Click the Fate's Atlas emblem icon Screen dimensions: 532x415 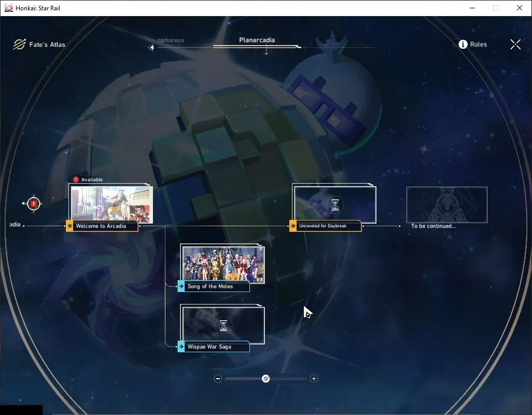click(x=19, y=44)
